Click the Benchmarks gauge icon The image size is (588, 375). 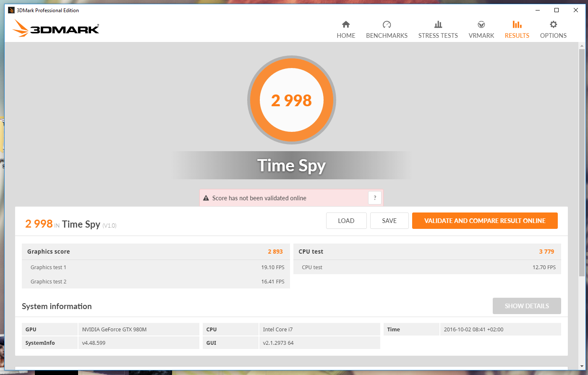[387, 24]
